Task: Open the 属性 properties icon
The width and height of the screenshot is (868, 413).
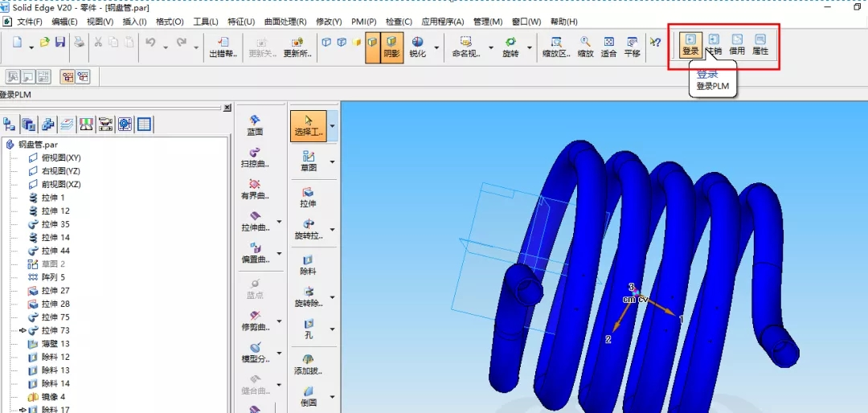Action: coord(759,43)
